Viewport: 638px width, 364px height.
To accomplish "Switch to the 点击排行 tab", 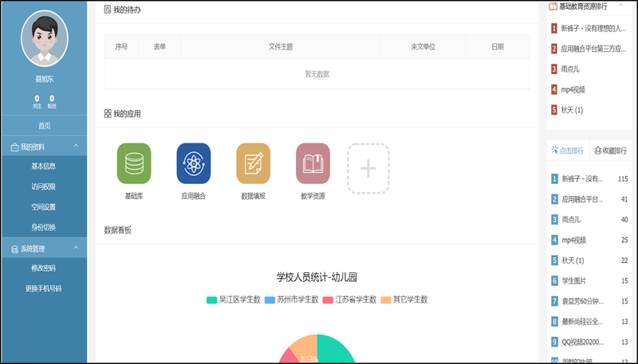I will pyautogui.click(x=568, y=151).
